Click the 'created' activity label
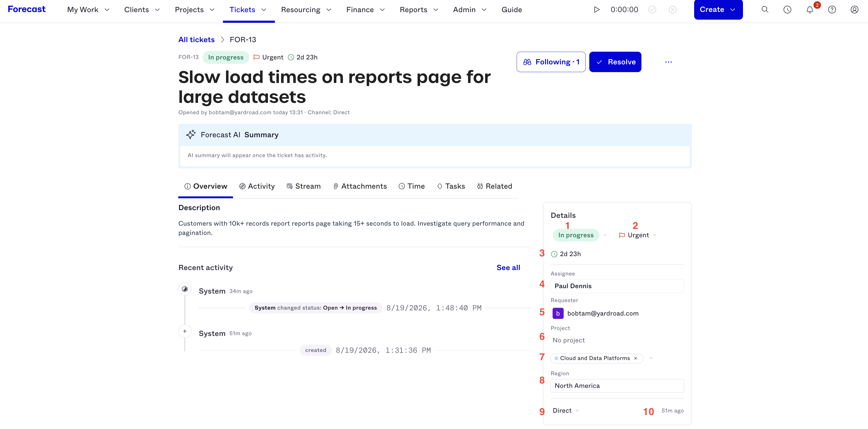This screenshot has height=429, width=868. (x=316, y=350)
